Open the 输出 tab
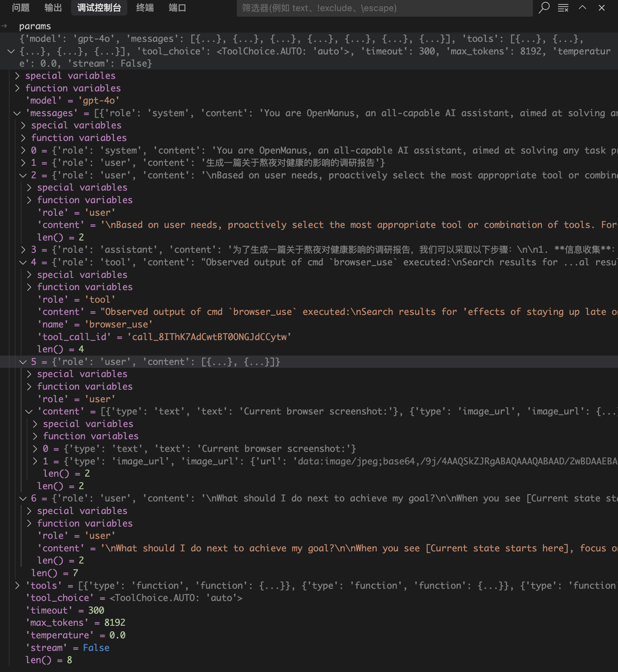Viewport: 618px width, 672px height. tap(53, 8)
